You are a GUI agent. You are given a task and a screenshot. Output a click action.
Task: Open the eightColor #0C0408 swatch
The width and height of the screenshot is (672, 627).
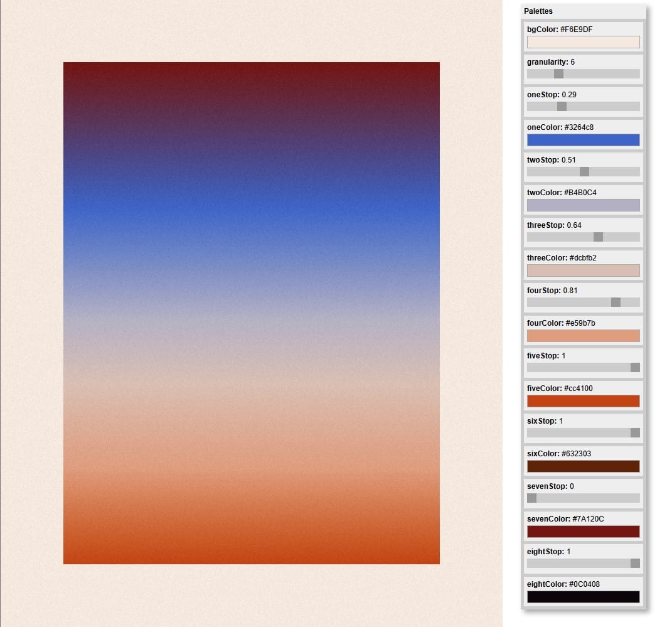click(584, 597)
